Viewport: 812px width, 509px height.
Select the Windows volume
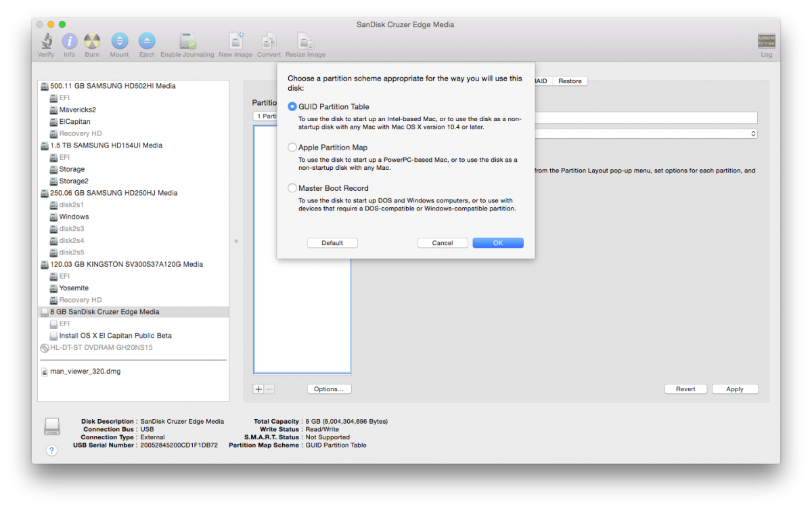(134, 217)
